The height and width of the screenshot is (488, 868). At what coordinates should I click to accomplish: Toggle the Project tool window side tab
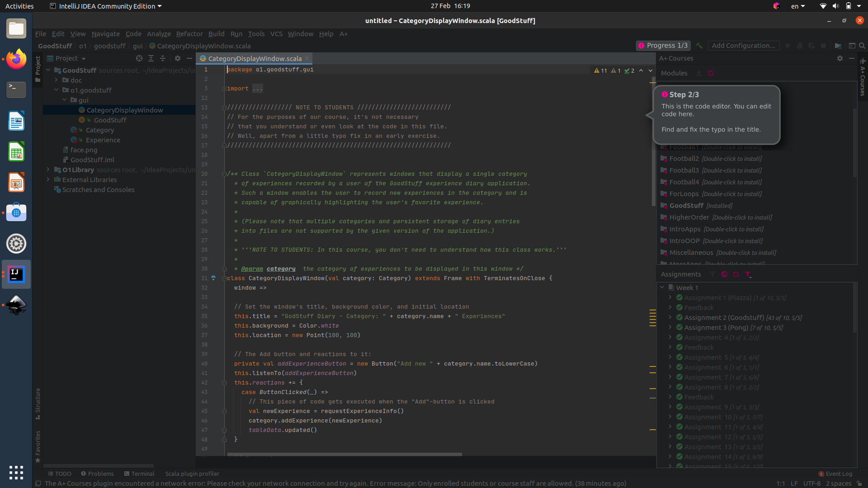[38, 69]
